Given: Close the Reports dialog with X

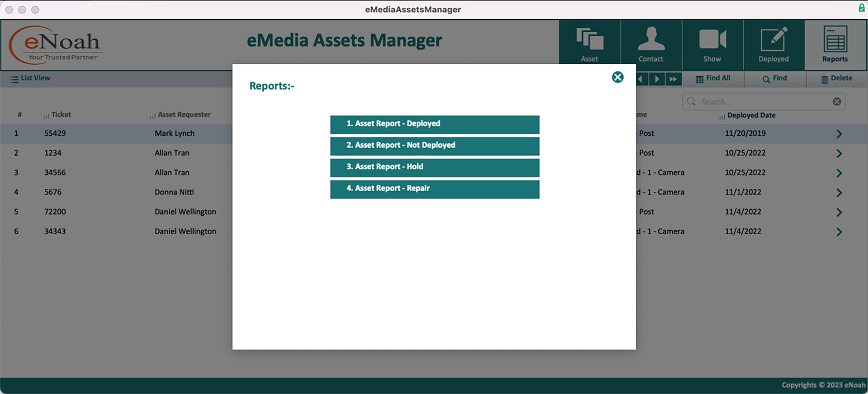Looking at the screenshot, I should pyautogui.click(x=618, y=77).
